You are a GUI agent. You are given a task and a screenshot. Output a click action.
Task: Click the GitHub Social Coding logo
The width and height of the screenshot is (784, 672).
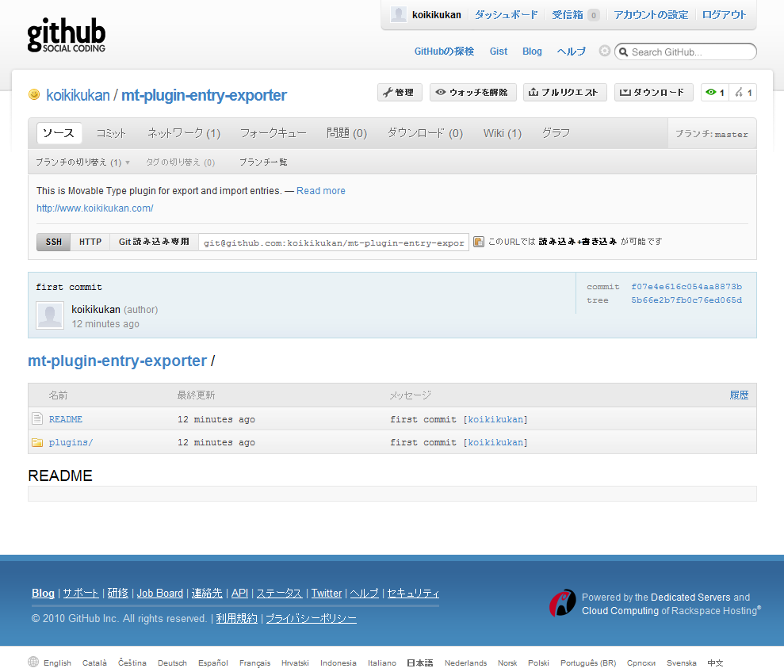pos(66,35)
